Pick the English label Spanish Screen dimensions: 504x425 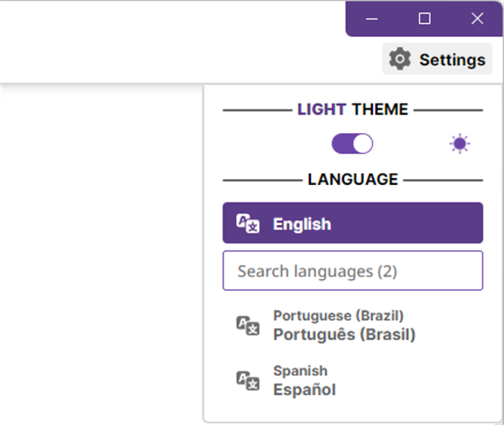coord(300,371)
